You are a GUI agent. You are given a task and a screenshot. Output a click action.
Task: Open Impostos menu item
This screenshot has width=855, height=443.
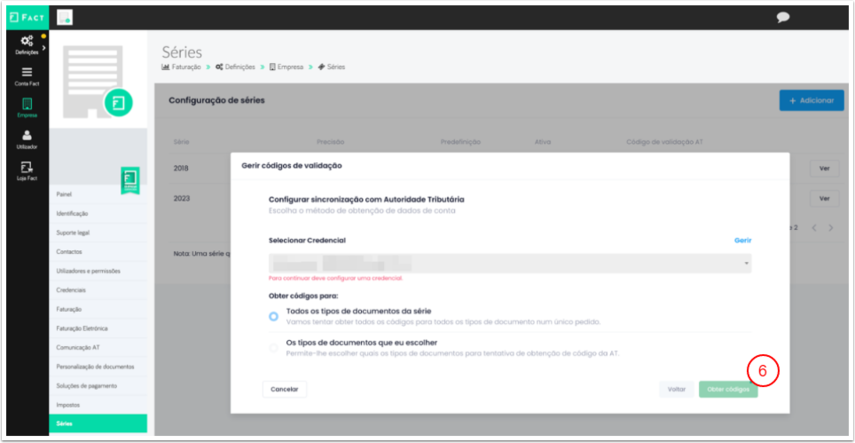click(68, 405)
